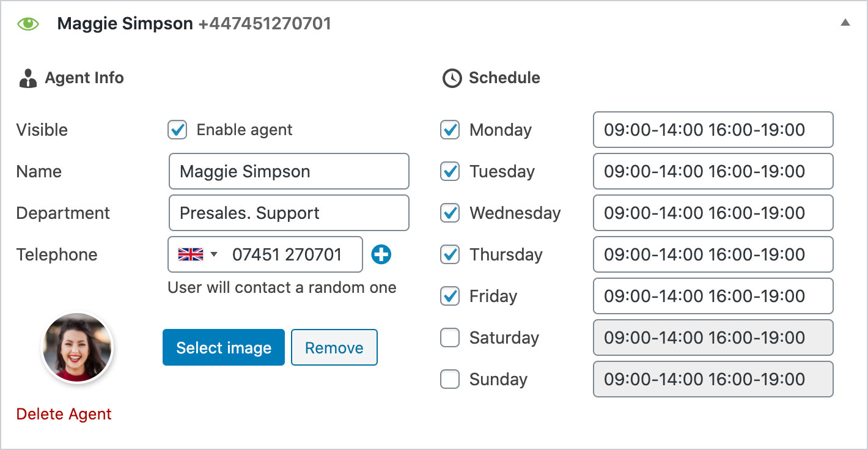Click the Friday hours input field
This screenshot has width=868, height=450.
713,296
